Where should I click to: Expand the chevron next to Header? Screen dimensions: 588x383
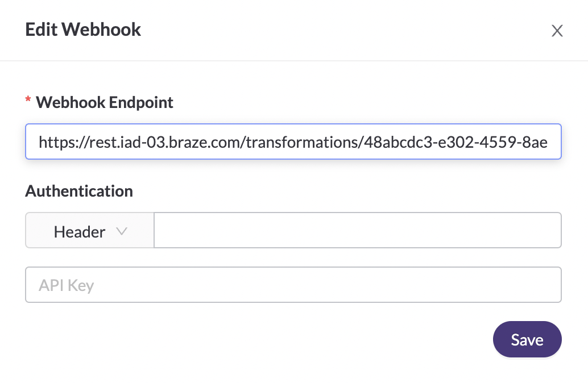pyautogui.click(x=121, y=231)
